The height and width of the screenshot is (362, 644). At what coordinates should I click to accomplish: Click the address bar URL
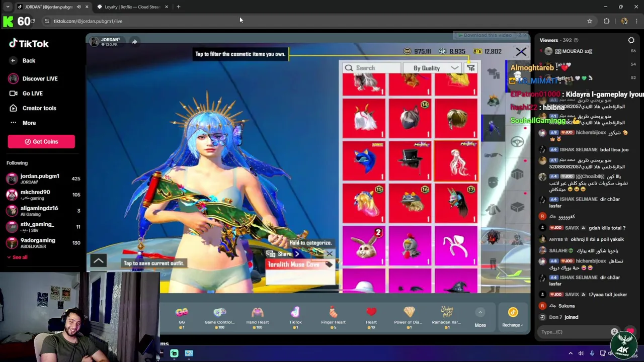88,21
